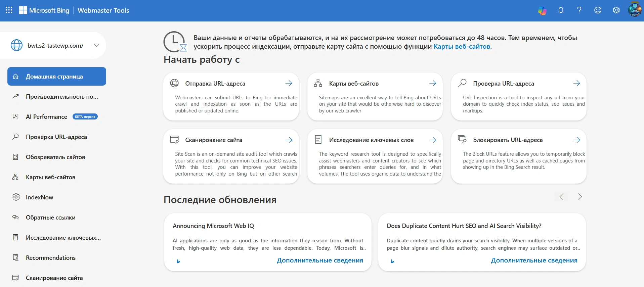Image resolution: width=644 pixels, height=287 pixels.
Task: Click globe icon on Отправка URL-адреса card
Action: [x=174, y=83]
